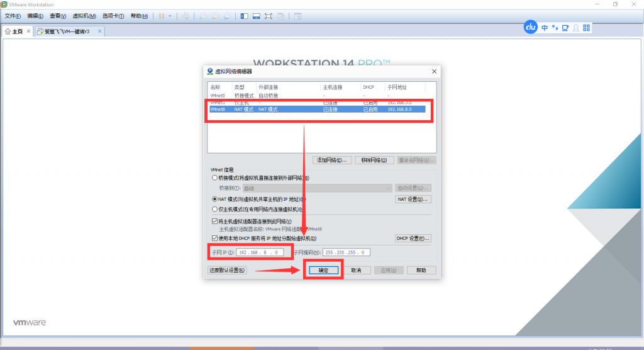The height and width of the screenshot is (350, 644).
Task: Select the VMnet8 NAT row
Action: (317, 110)
